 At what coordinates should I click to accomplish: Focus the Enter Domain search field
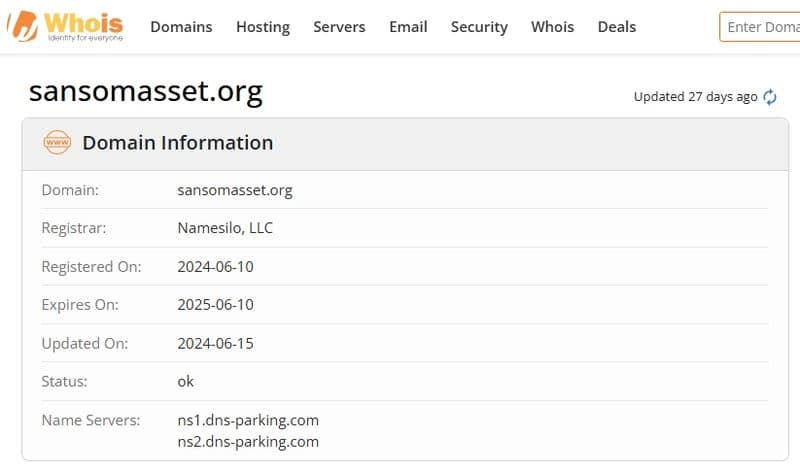point(762,27)
